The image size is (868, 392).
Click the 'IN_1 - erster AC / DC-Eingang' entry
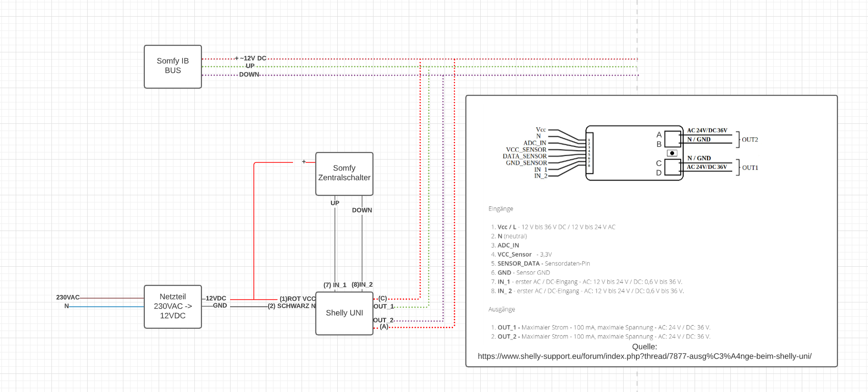[586, 281]
